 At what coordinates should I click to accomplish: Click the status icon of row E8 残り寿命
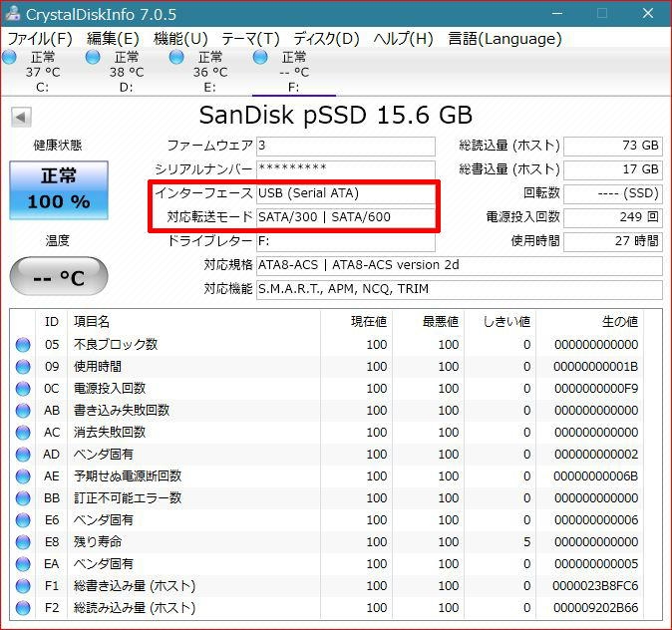(23, 541)
